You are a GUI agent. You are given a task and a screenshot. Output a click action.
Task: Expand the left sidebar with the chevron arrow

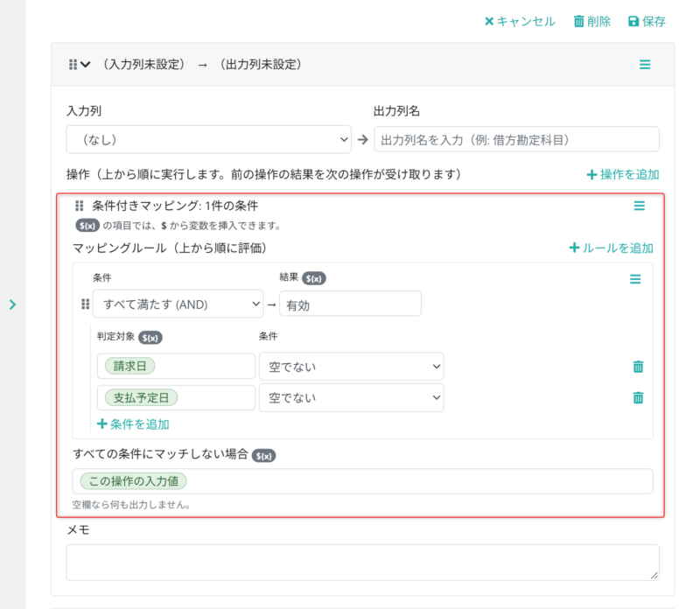tap(12, 305)
